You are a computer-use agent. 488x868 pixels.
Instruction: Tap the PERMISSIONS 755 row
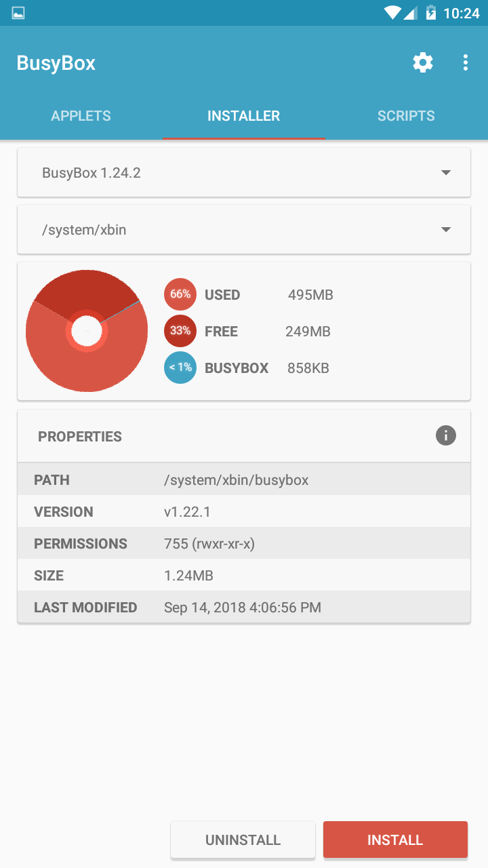click(244, 544)
